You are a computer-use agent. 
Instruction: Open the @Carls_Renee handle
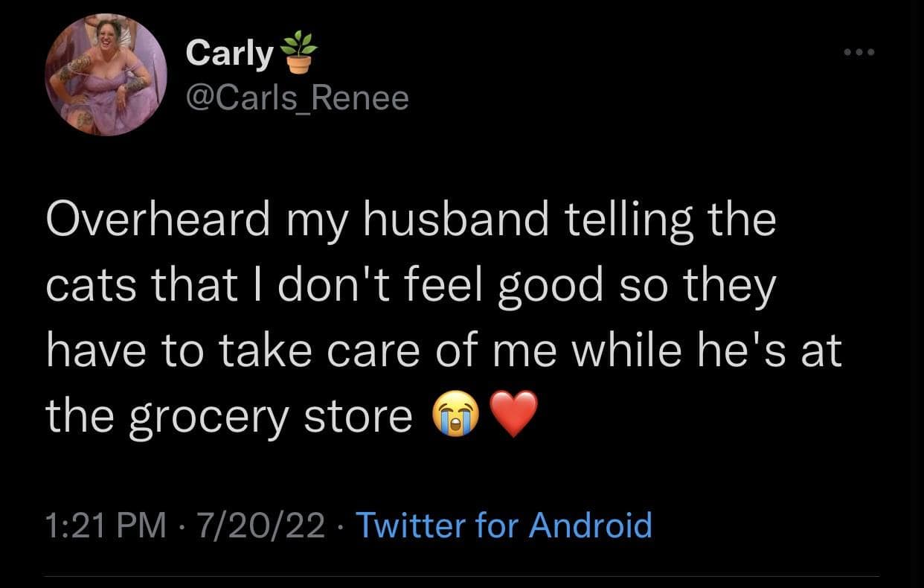pos(297,98)
